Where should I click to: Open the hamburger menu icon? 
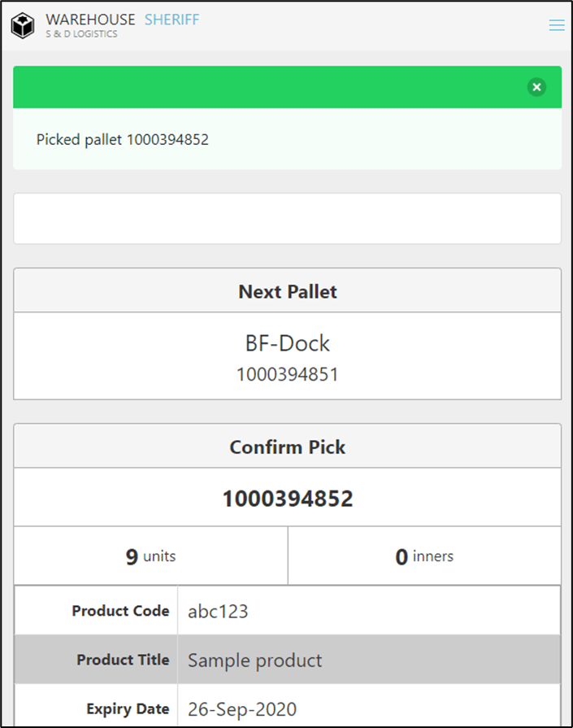557,25
